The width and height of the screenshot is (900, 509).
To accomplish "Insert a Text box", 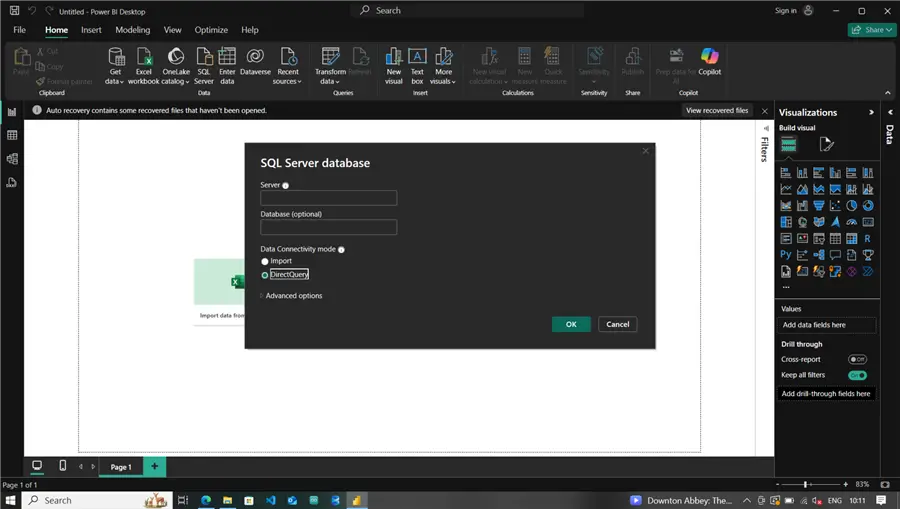I will tap(417, 65).
